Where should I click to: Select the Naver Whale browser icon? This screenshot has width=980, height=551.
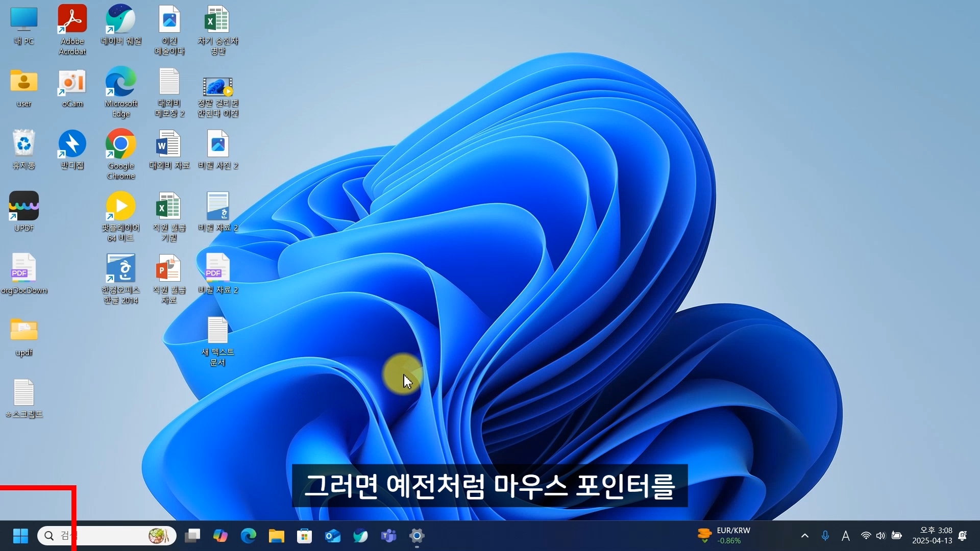[120, 20]
